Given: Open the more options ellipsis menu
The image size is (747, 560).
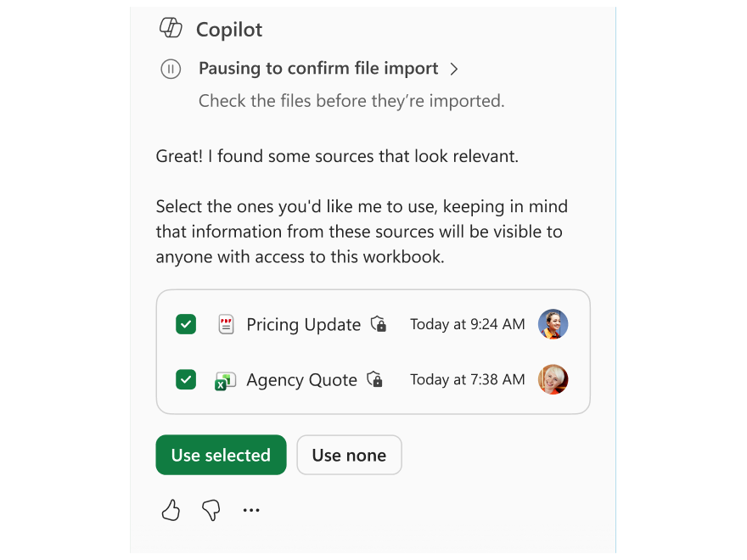Looking at the screenshot, I should coord(251,510).
